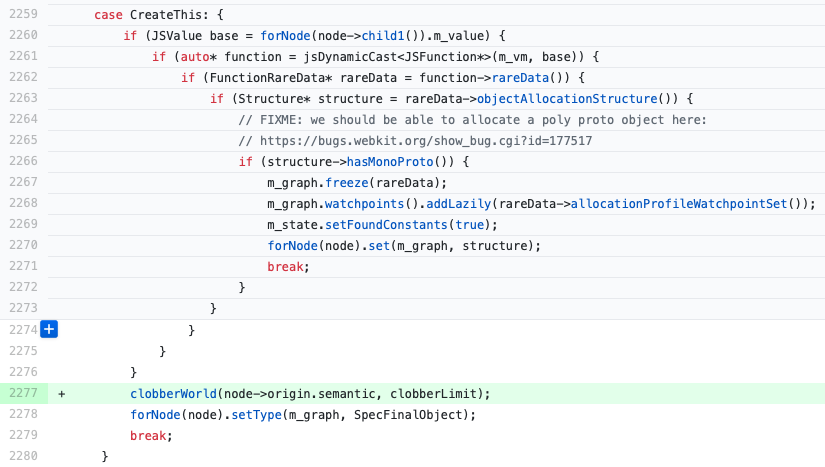Viewport: 825px width, 467px height.
Task: Click the blue plus add-comment button
Action: [49, 329]
